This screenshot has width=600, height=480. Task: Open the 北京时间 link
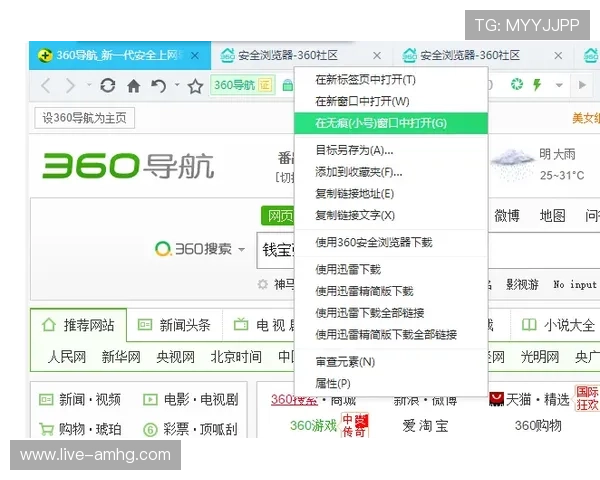(236, 357)
